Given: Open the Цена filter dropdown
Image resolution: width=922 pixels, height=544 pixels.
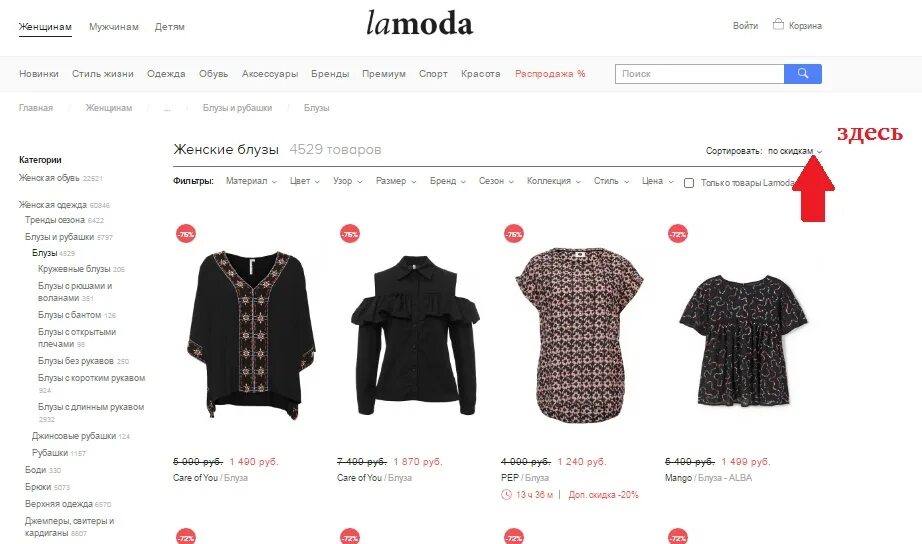Looking at the screenshot, I should (657, 181).
